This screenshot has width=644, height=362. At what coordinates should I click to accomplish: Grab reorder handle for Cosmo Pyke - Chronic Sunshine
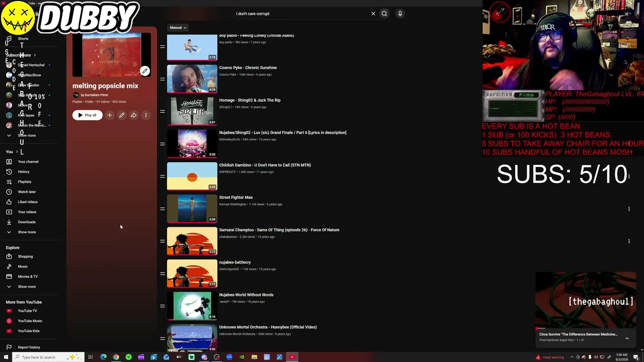[x=163, y=79]
